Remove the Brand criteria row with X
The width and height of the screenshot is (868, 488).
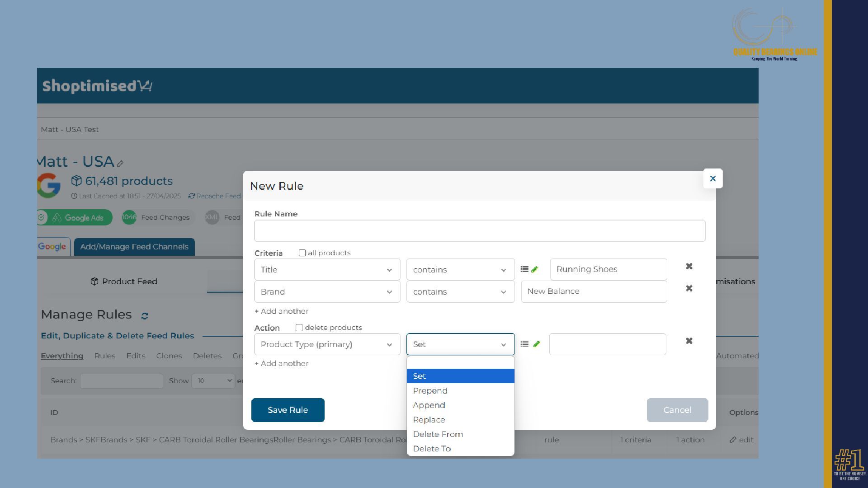point(689,288)
